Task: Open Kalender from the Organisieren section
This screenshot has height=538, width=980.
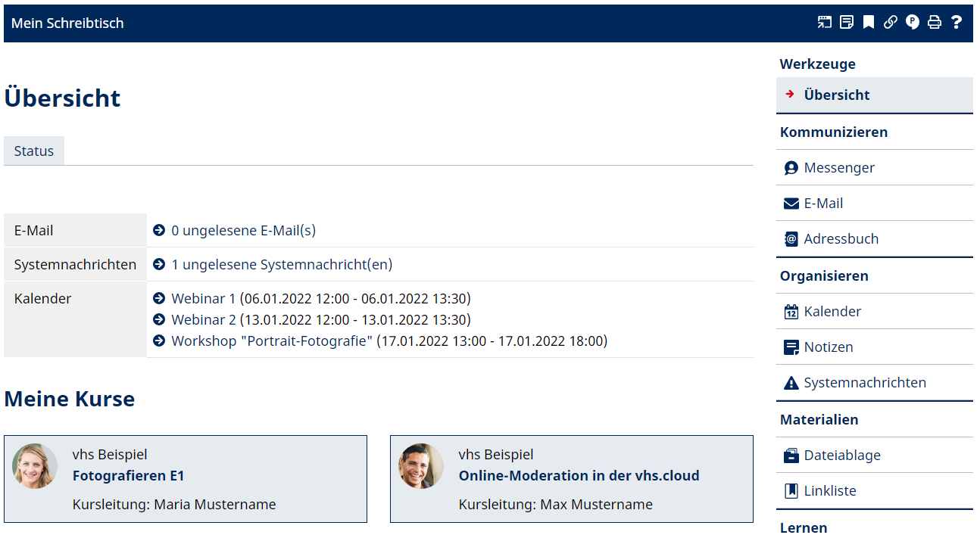Action: (832, 312)
